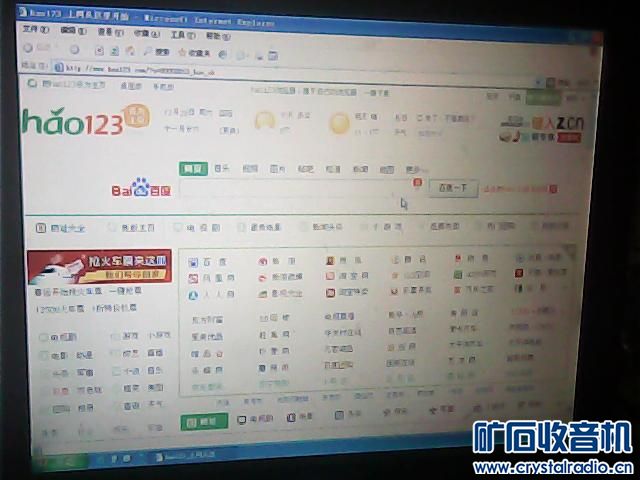640x480 pixels.
Task: Open the 搜狐 site link icon
Action: pos(330,260)
